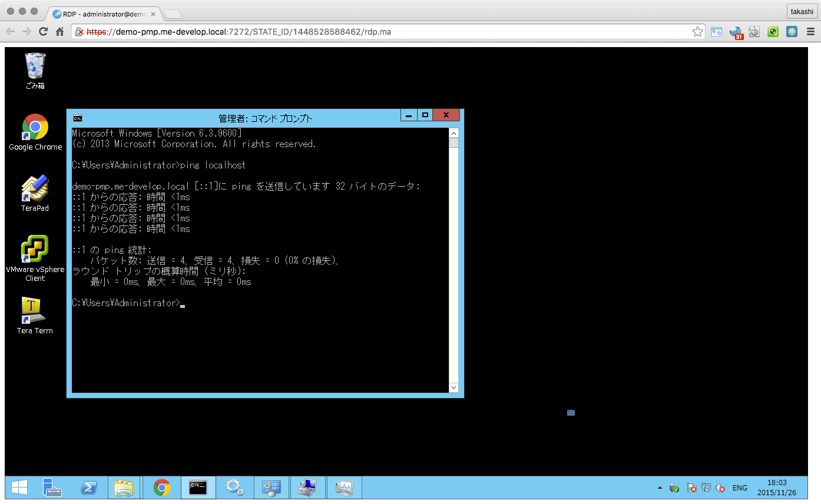The image size is (821, 504).
Task: Click the browser Forward arrow
Action: click(x=27, y=32)
